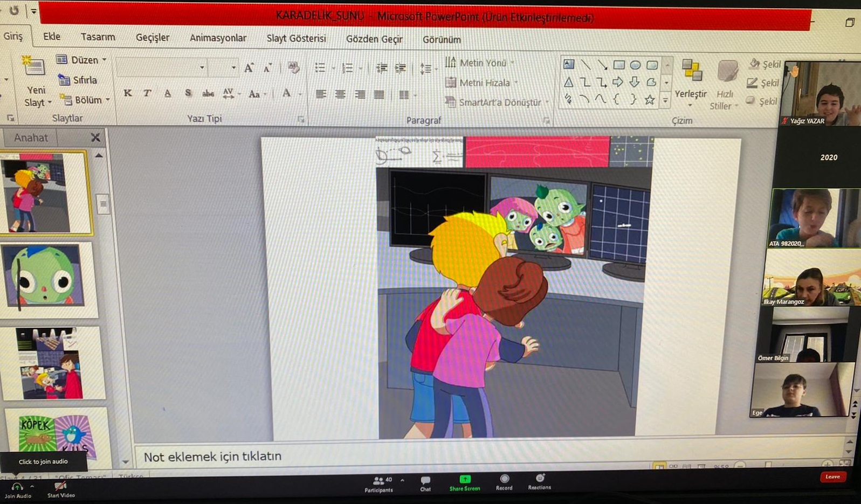
Task: Open the Geçişler ribbon tab
Action: 153,38
